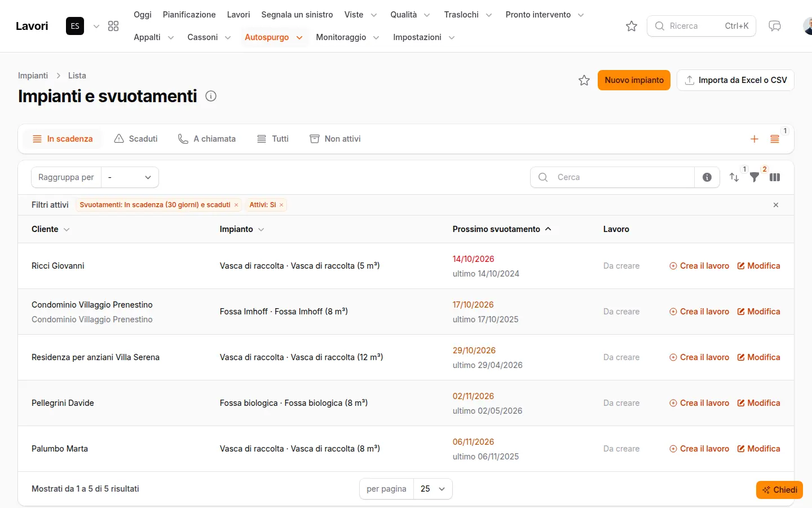Image resolution: width=812 pixels, height=508 pixels.
Task: Switch to the A chiamata tab
Action: tap(207, 139)
